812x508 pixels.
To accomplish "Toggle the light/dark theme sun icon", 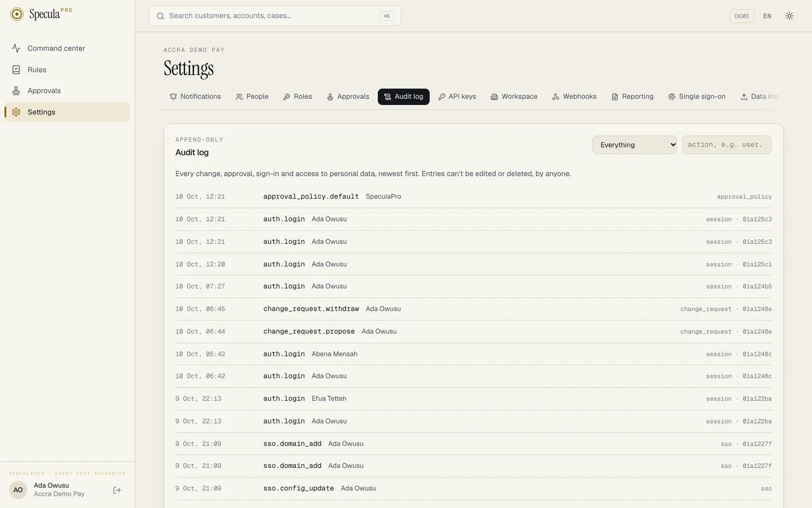I will 789,16.
